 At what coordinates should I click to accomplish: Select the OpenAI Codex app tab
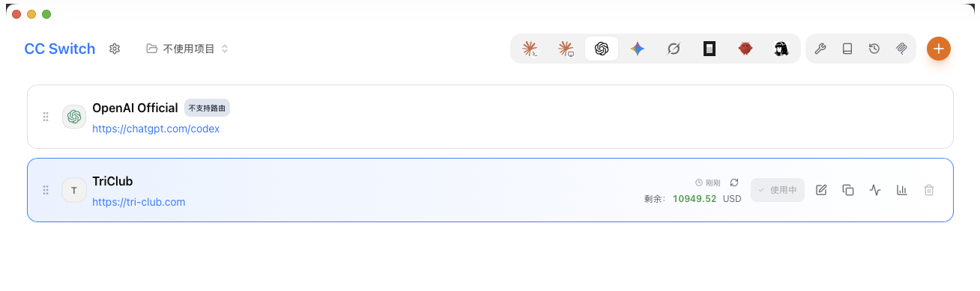coord(602,49)
